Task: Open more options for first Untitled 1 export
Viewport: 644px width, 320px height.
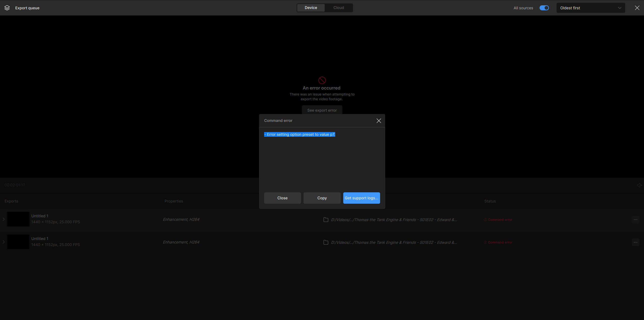Action: [635, 220]
